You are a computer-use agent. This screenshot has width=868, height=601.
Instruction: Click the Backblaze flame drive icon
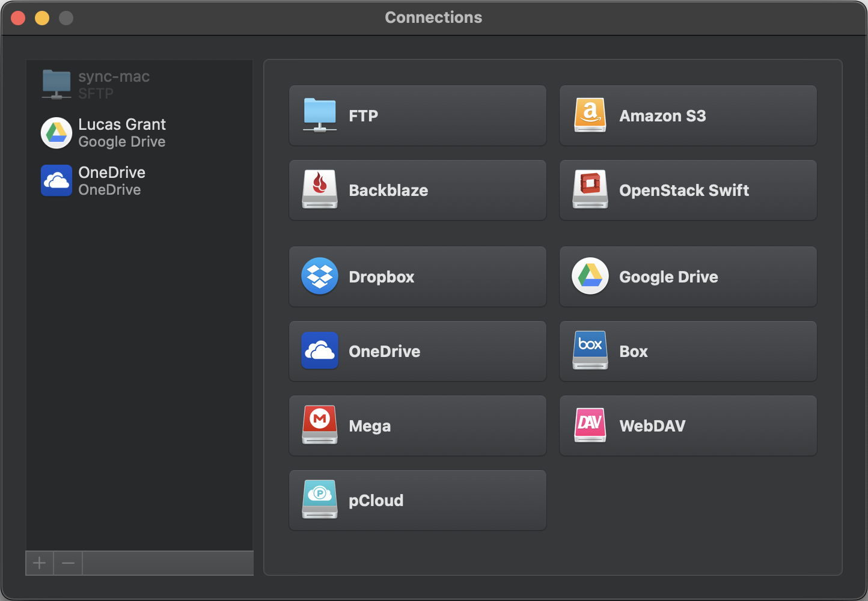pyautogui.click(x=320, y=190)
